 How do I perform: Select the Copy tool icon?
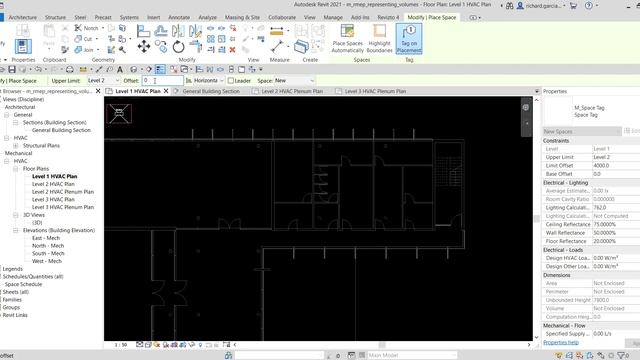pyautogui.click(x=161, y=46)
